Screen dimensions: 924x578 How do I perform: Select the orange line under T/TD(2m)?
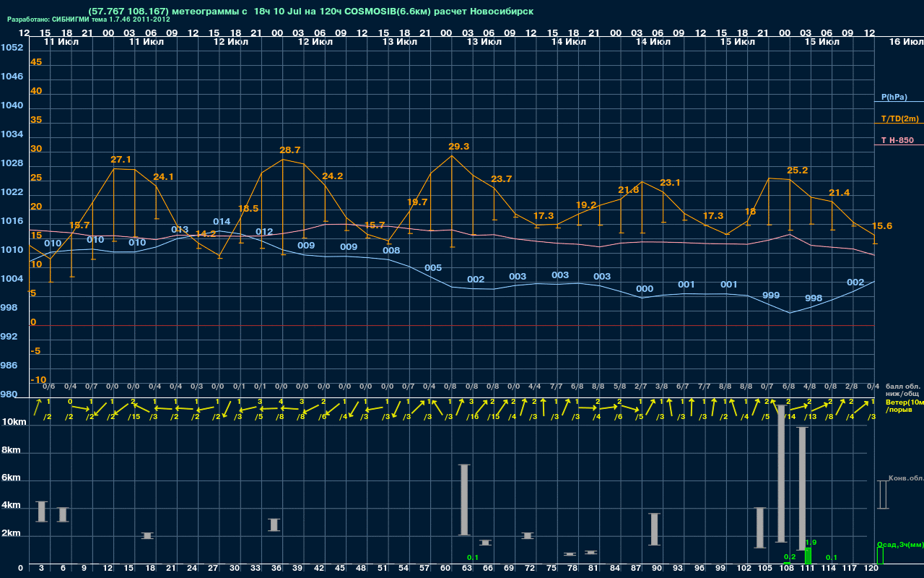[x=899, y=124]
